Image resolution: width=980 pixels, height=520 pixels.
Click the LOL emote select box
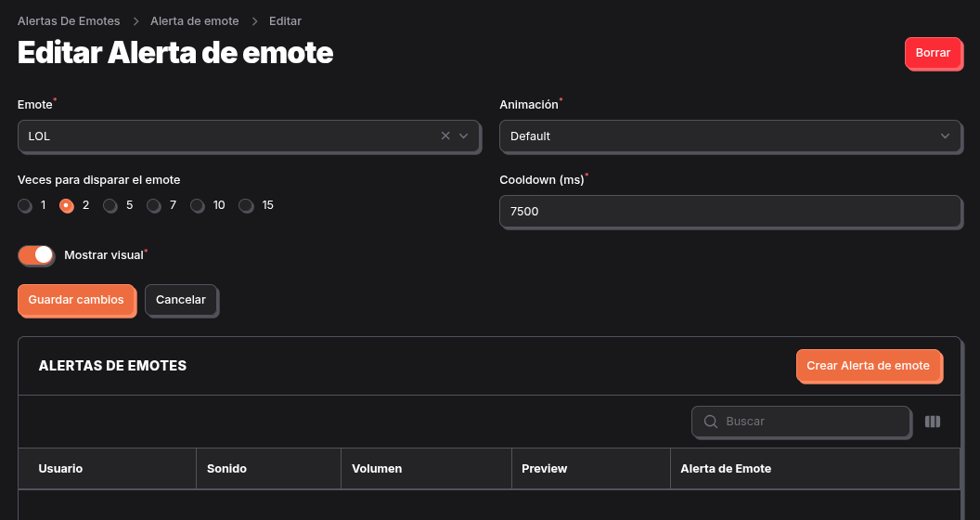click(249, 136)
